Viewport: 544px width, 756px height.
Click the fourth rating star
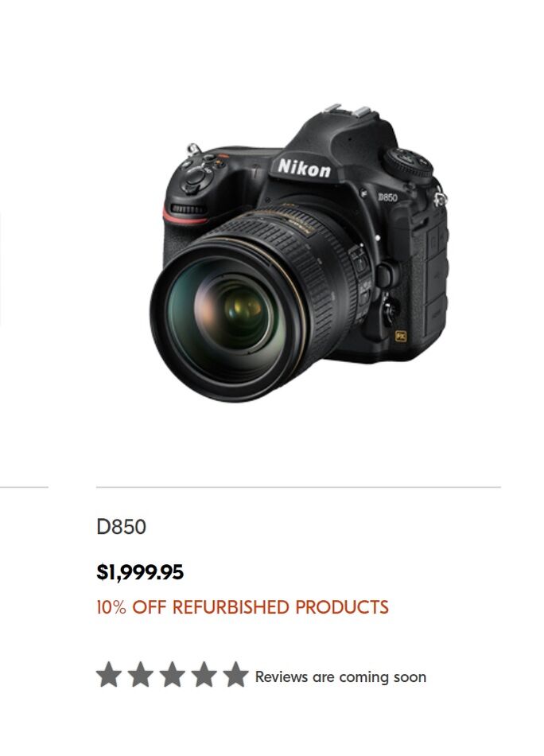pos(204,674)
